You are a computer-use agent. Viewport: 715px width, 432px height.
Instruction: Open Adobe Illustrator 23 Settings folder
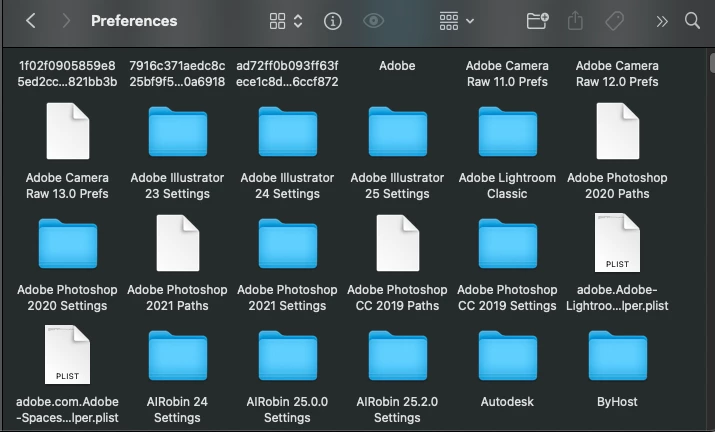point(178,131)
